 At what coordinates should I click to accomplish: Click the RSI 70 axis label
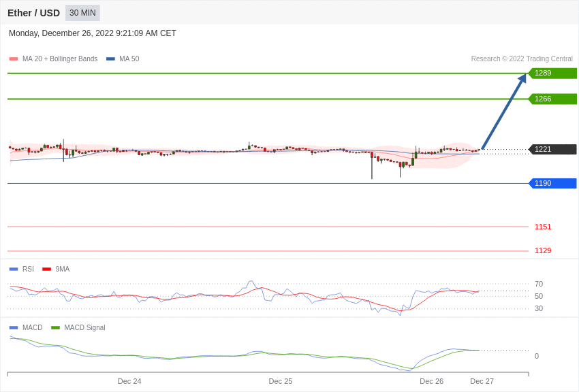(x=539, y=284)
